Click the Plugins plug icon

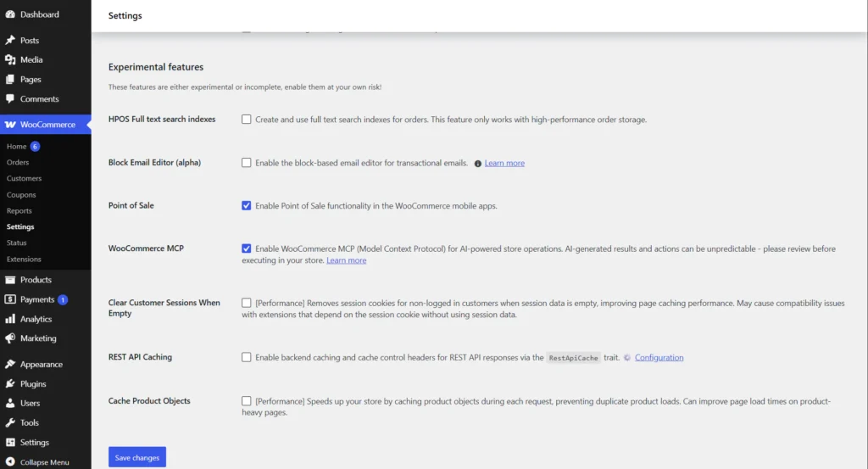[10, 383]
